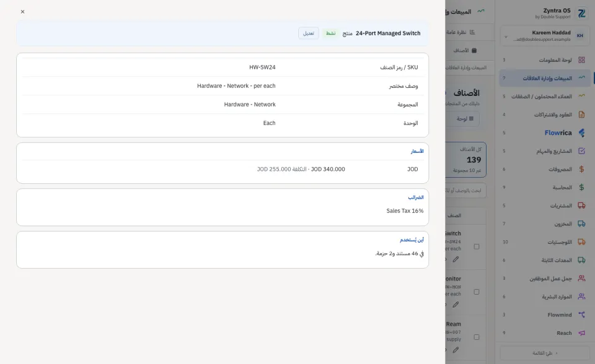This screenshot has width=595, height=364.
Task: Click the background page sales header icon
Action: click(x=481, y=11)
